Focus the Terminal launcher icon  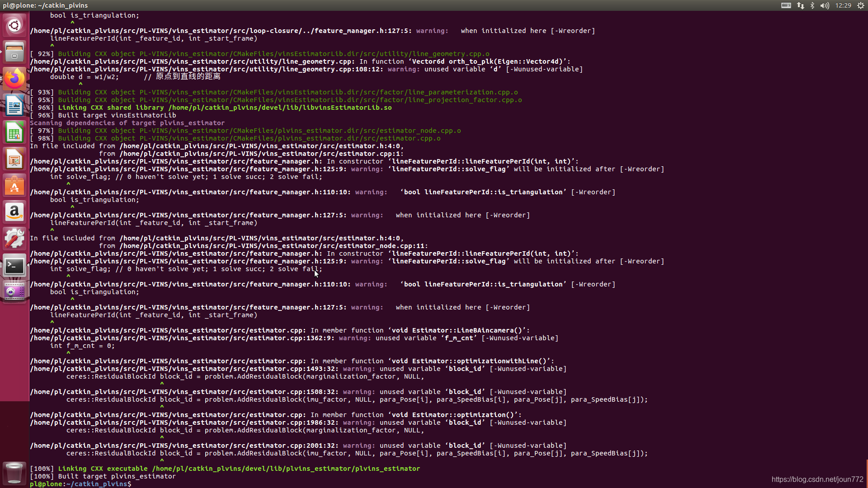pos(14,265)
